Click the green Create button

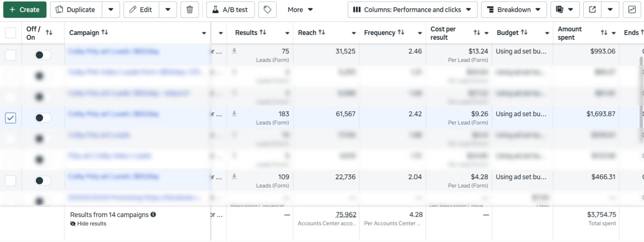click(25, 10)
